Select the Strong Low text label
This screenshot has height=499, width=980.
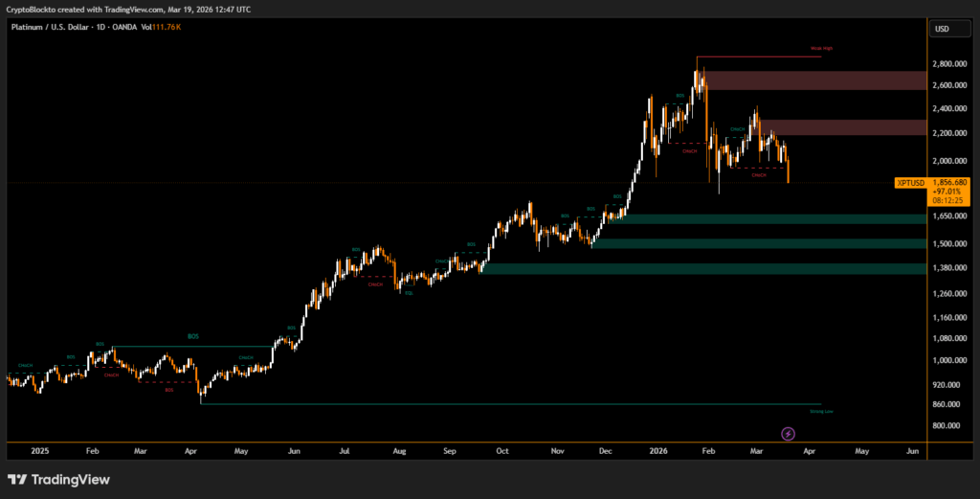821,412
